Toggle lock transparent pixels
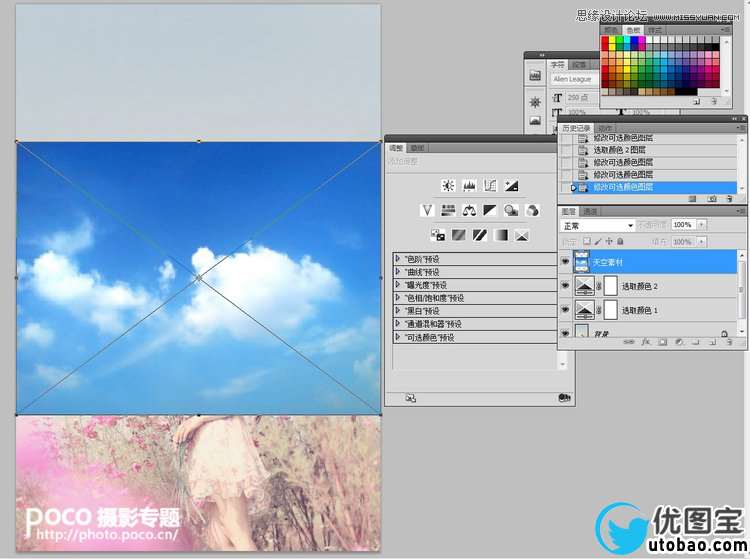The height and width of the screenshot is (559, 750). (587, 241)
